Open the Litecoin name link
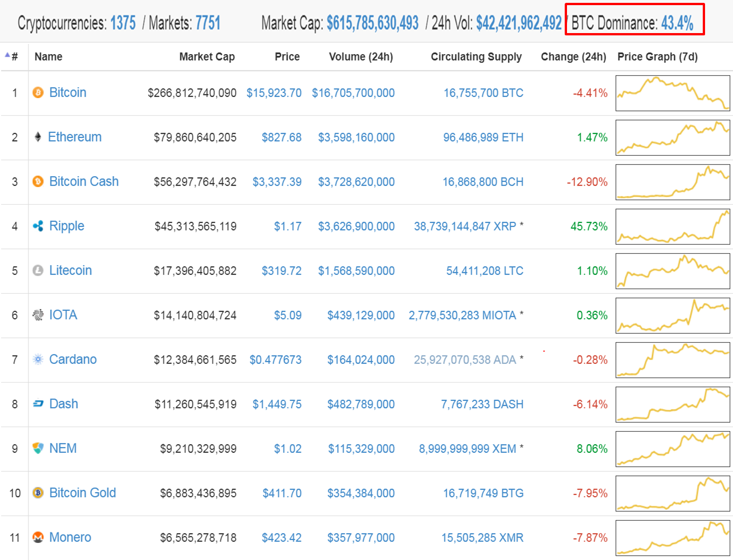Image resolution: width=733 pixels, height=560 pixels. click(71, 270)
